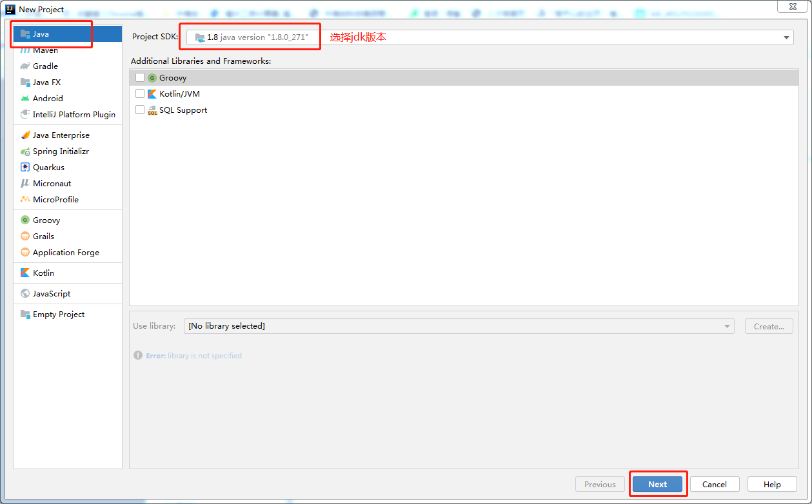Click 'Additional Libraries and Frameworks:' heading

pyautogui.click(x=201, y=61)
